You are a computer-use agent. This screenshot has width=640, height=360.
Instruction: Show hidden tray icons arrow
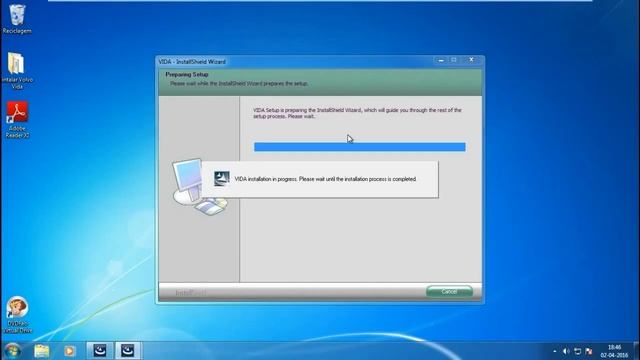[554, 351]
